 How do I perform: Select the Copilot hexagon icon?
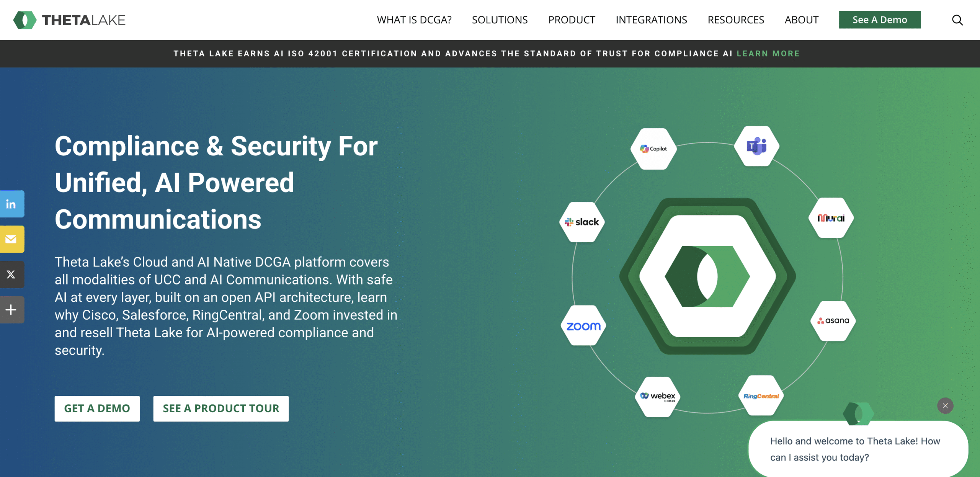point(653,149)
